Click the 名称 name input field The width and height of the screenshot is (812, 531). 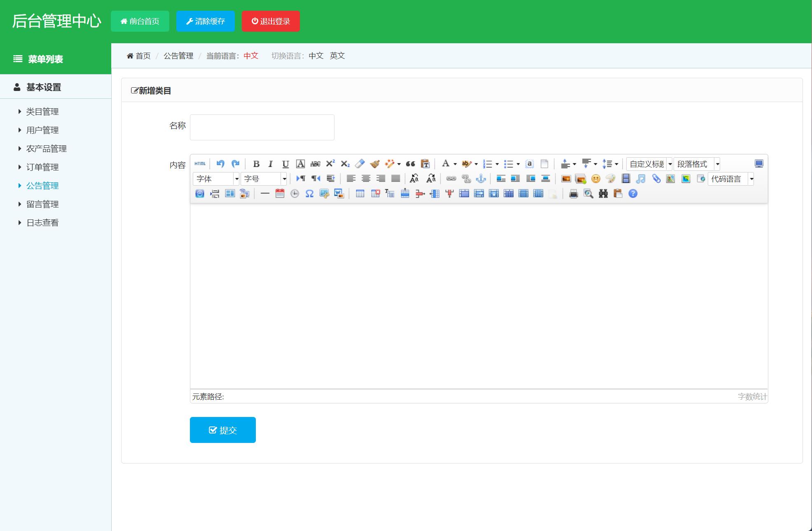coord(262,127)
